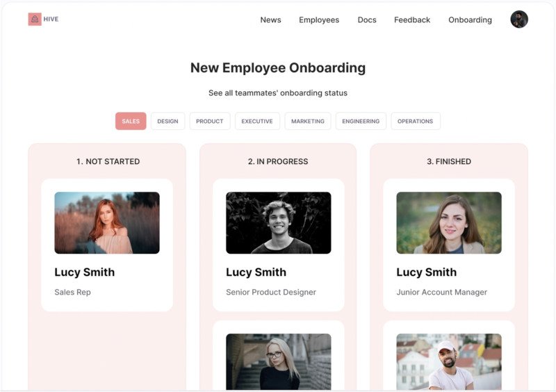
Task: Click the HIVE brand name text
Action: (51, 19)
